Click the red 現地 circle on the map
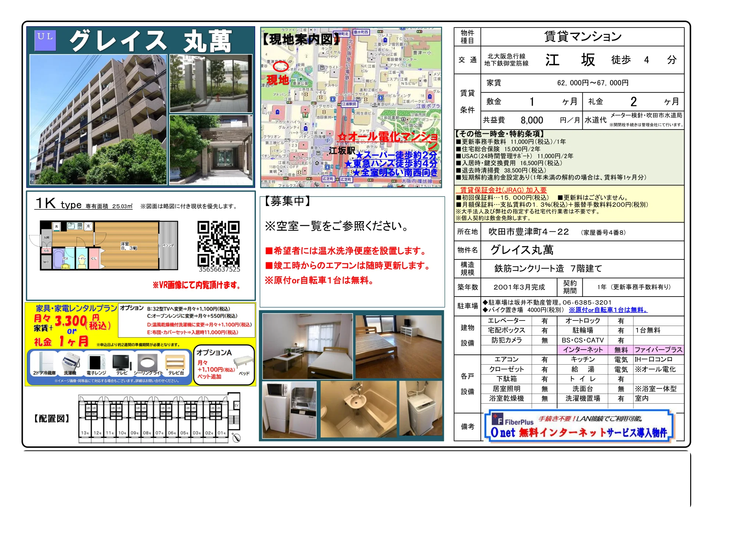756x535 pixels. tap(281, 67)
